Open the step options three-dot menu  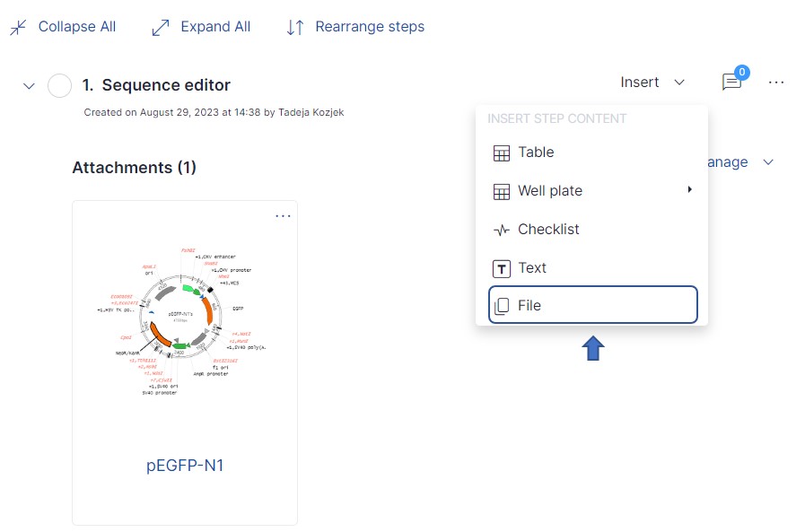pos(776,83)
